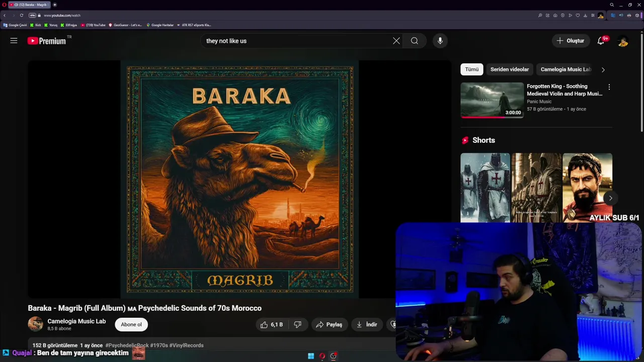Viewport: 644px width, 362px height.
Task: Show more filter chips with the right chevron
Action: pos(603,70)
